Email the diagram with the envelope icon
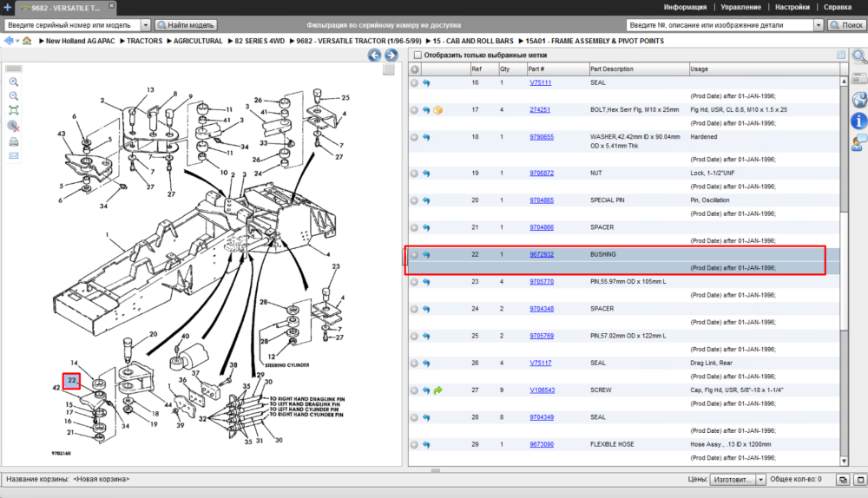The width and height of the screenshot is (868, 498). pyautogui.click(x=14, y=155)
